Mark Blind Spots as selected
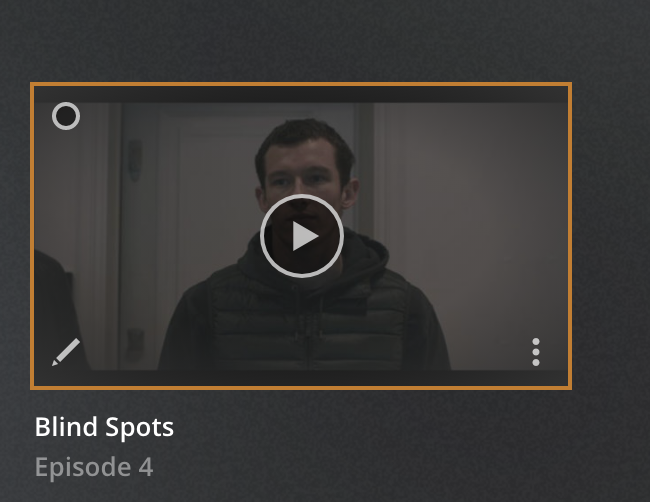650x502 pixels. [66, 116]
